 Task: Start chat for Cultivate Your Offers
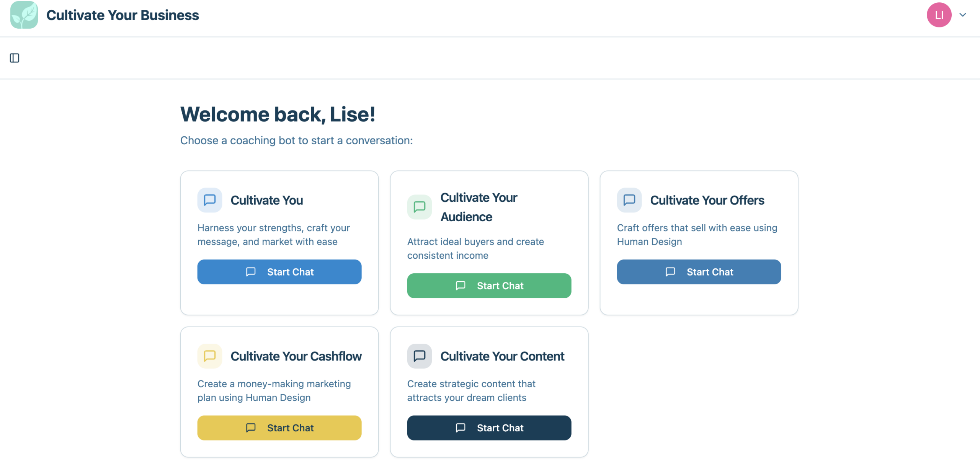coord(699,272)
